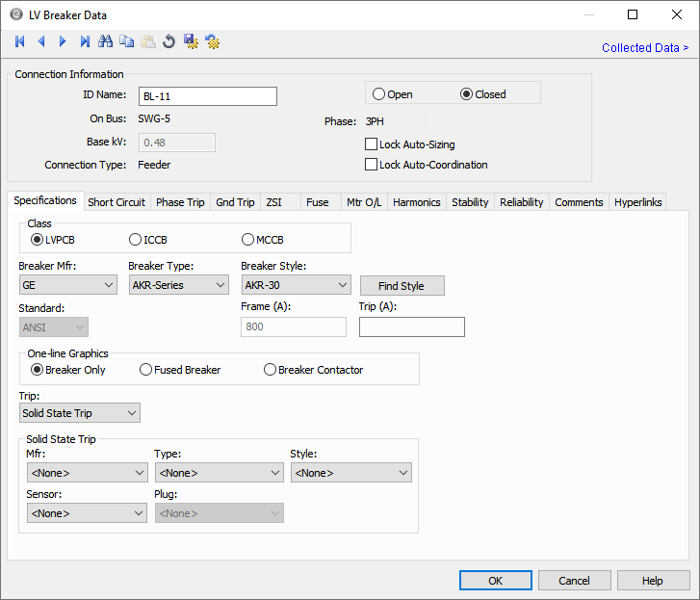The height and width of the screenshot is (600, 700).
Task: Enable Lock Auto-Sizing checkbox
Action: [x=372, y=144]
